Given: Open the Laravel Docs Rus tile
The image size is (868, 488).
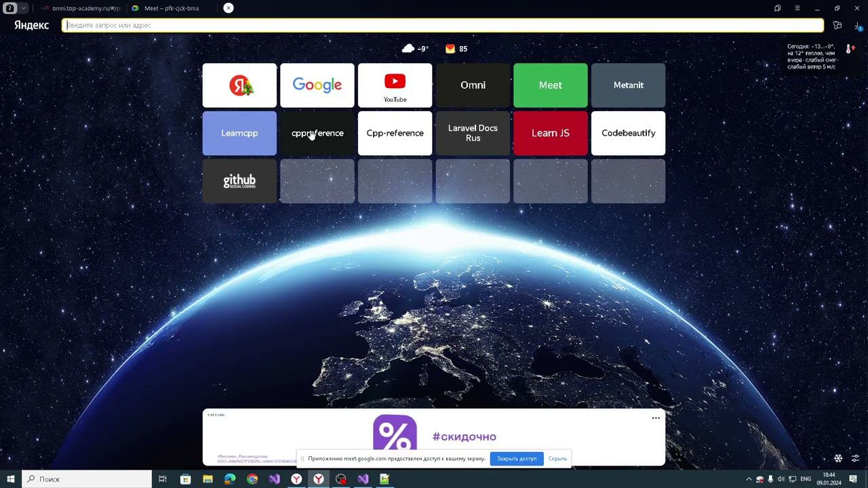Looking at the screenshot, I should pyautogui.click(x=473, y=134).
